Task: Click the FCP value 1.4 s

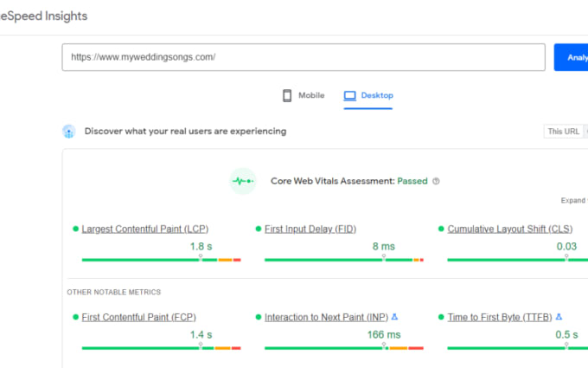Action: [x=201, y=334]
